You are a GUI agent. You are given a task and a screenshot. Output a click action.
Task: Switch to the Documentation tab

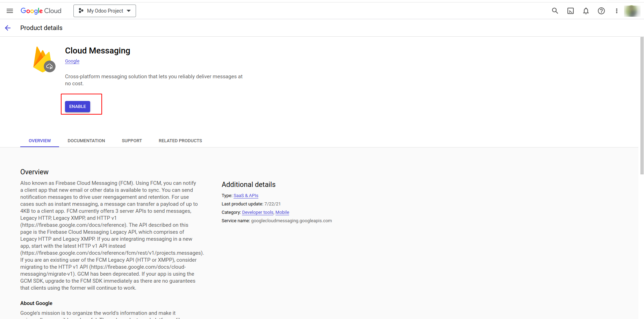[x=86, y=141]
